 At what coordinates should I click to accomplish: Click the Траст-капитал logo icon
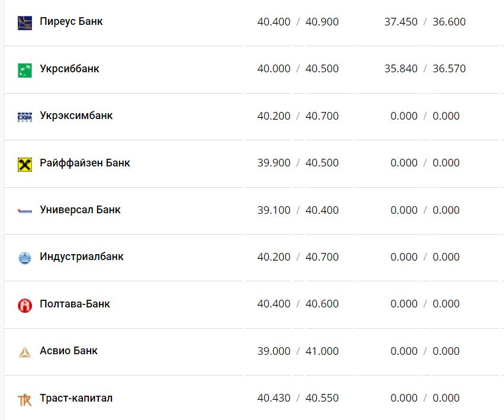[24, 399]
